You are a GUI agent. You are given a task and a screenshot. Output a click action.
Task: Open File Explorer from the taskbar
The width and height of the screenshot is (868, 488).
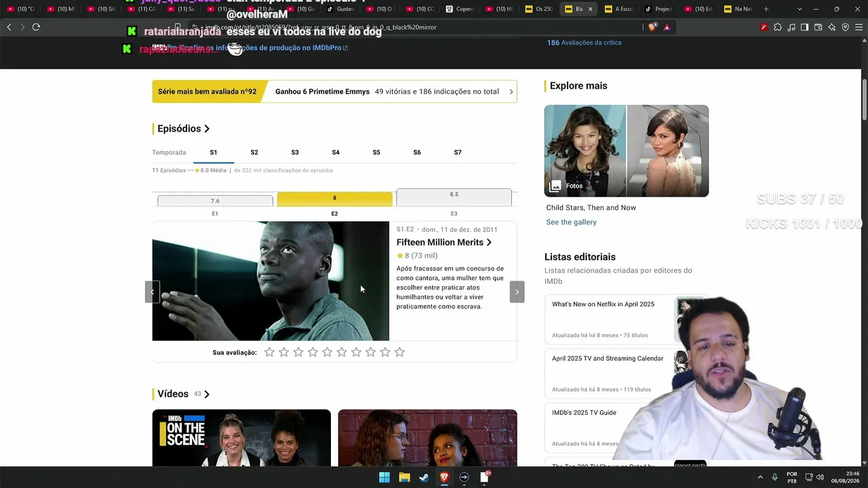(404, 477)
